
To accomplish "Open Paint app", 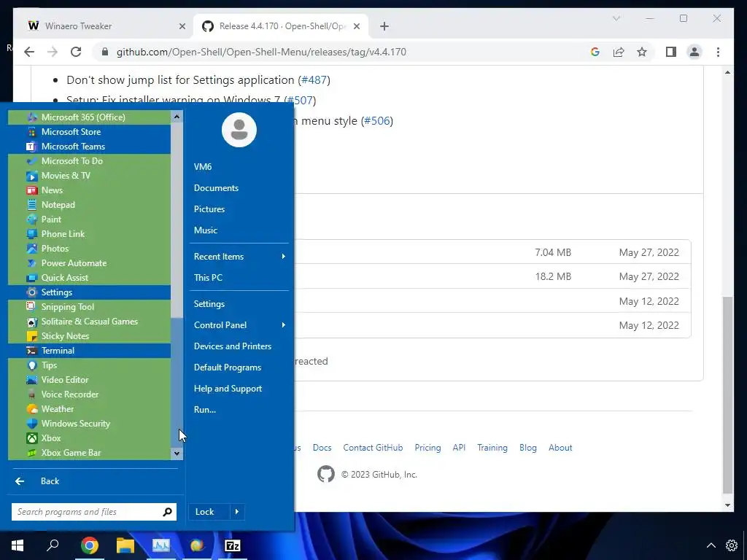I will [x=89, y=219].
